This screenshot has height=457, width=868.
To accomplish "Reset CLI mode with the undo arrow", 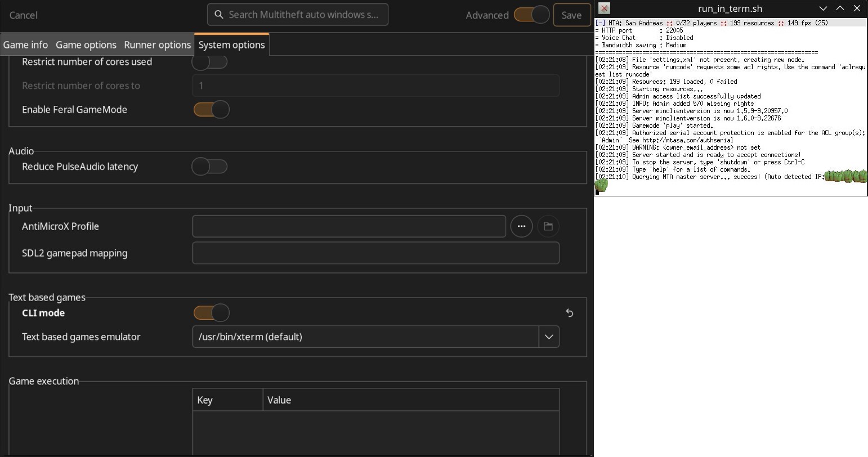I will coord(569,313).
